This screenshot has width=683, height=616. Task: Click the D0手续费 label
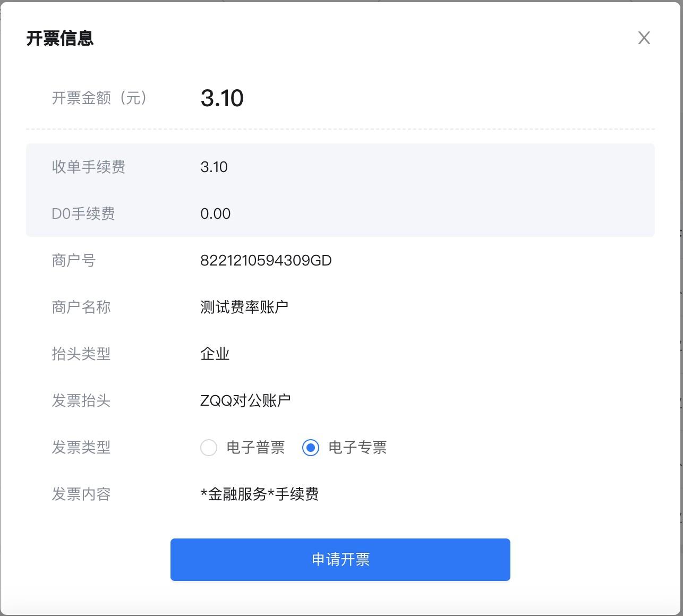point(83,213)
